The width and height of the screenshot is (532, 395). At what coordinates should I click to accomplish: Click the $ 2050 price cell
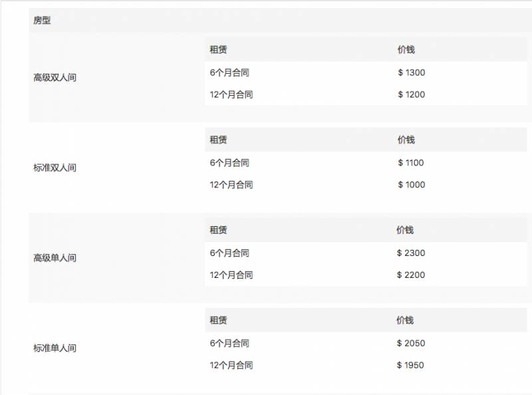[411, 344]
